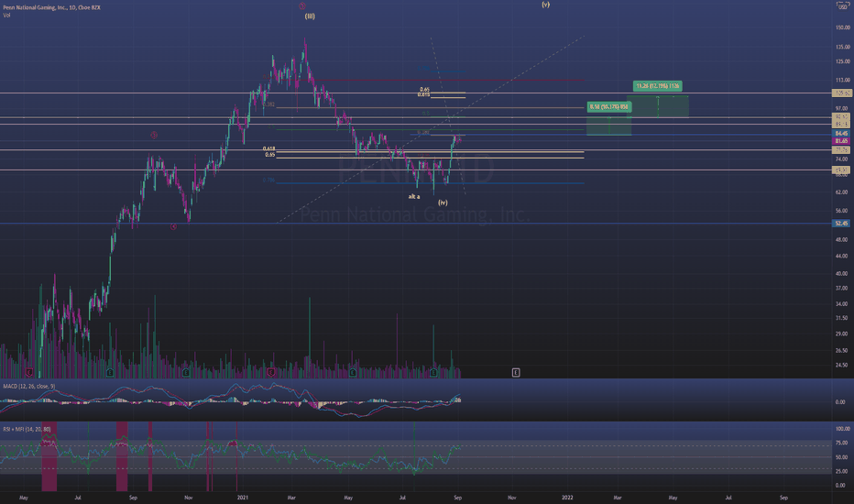Click the 81.65 current price label
Viewport: 854px width, 504px height.
(841, 140)
